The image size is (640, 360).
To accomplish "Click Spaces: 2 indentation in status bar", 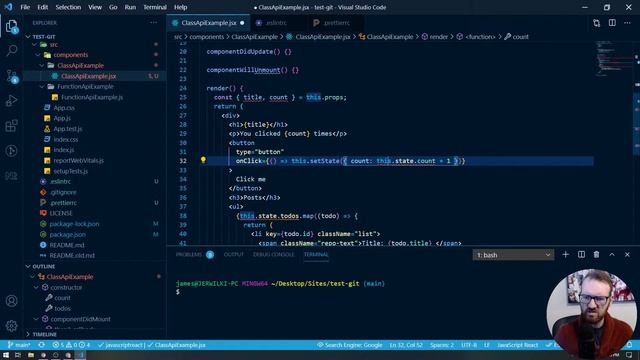I will tap(442, 345).
